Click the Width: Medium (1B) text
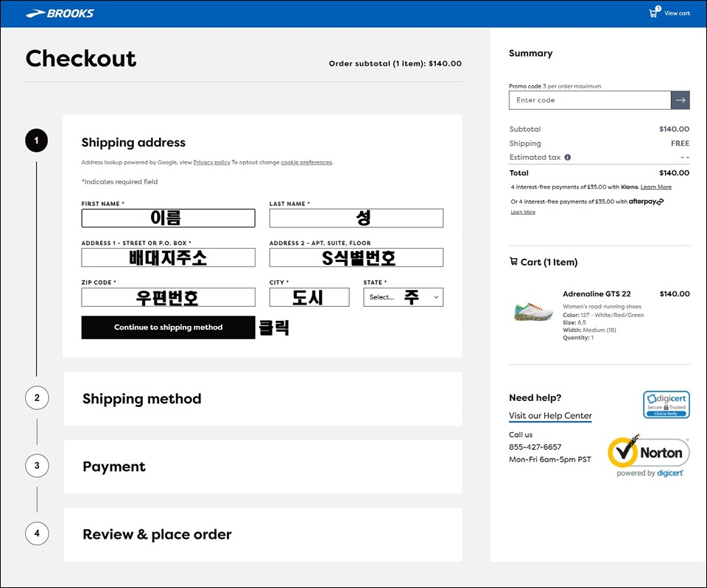The image size is (707, 588). pyautogui.click(x=589, y=330)
